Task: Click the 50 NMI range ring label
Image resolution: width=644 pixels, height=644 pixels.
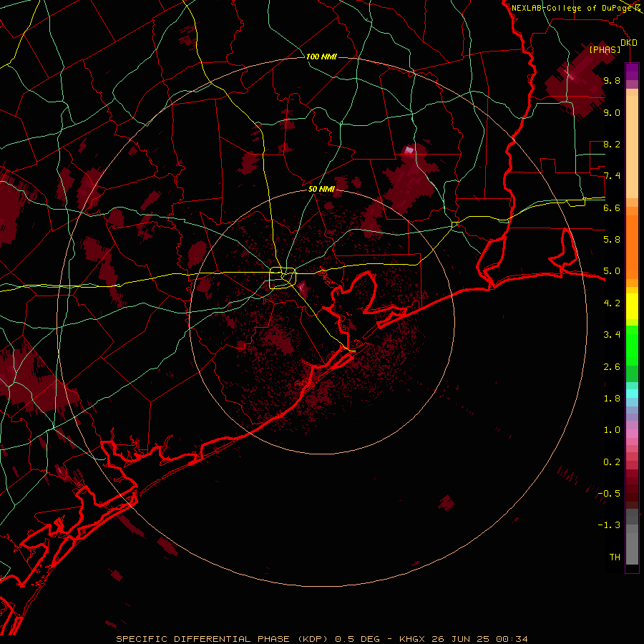Action: click(x=321, y=189)
